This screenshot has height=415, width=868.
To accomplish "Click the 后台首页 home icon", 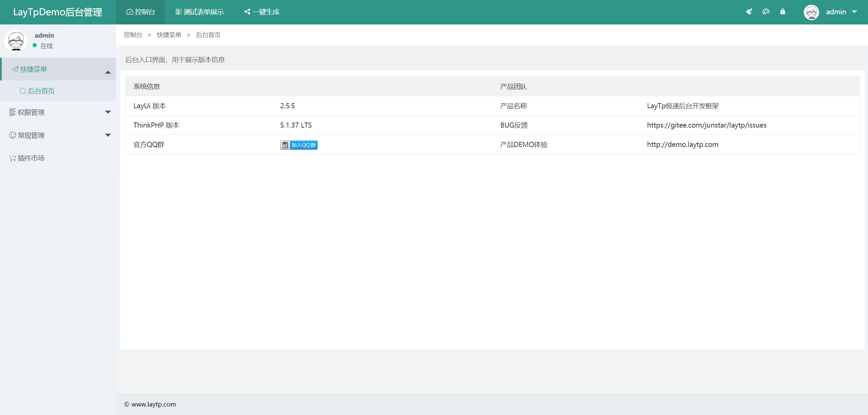I will point(23,91).
